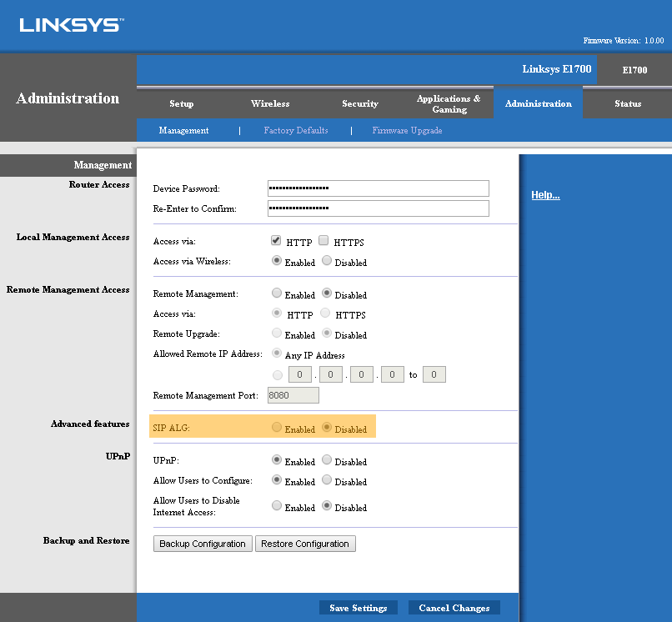
Task: Select the Management sub-tab
Action: 184,130
